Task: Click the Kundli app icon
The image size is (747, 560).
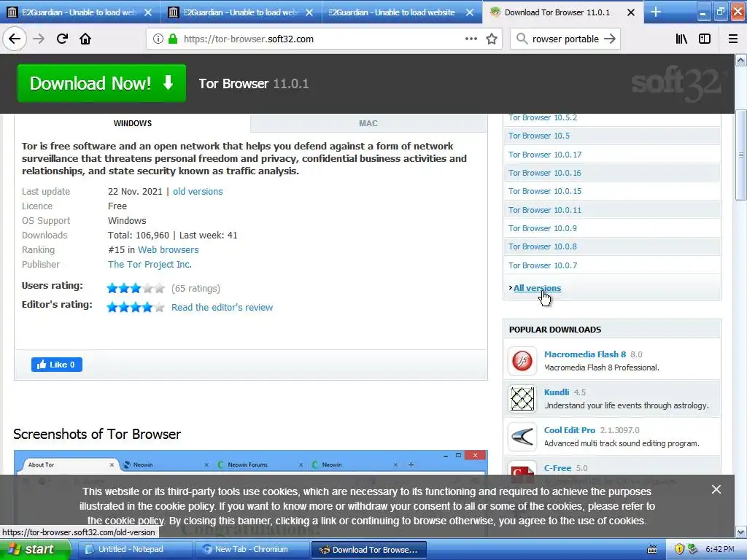Action: pos(522,399)
